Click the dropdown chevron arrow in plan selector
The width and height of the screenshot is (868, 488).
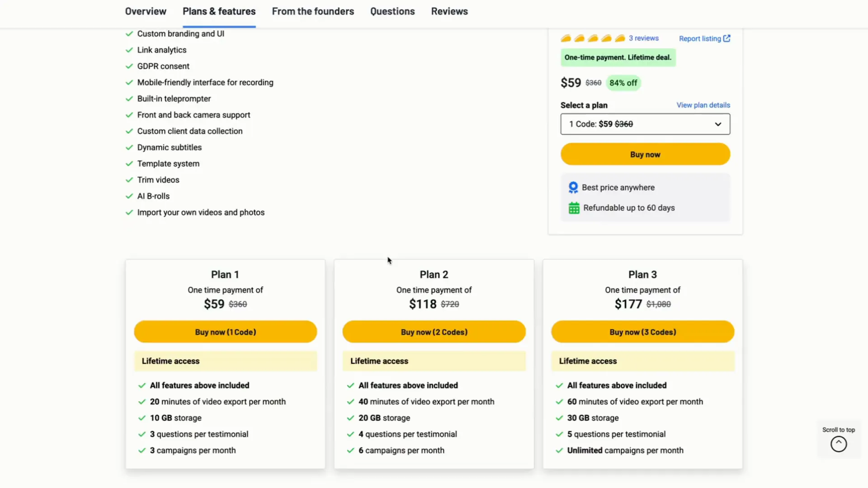[x=718, y=124]
